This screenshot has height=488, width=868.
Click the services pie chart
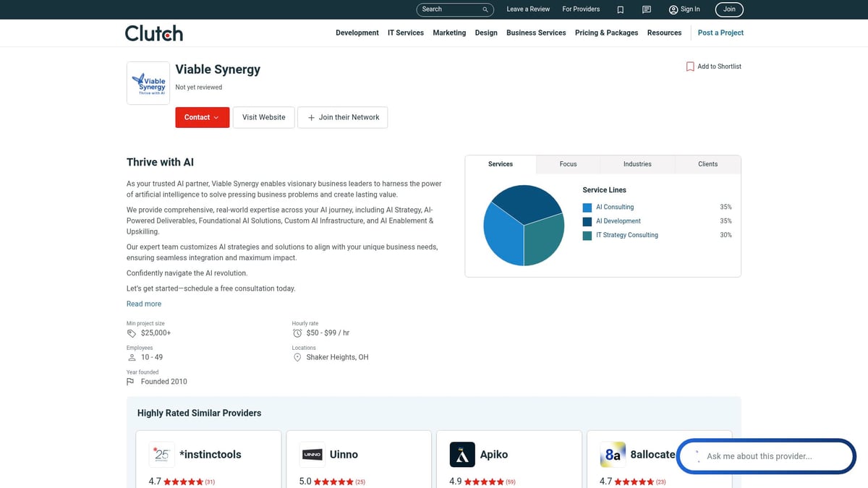coord(524,226)
